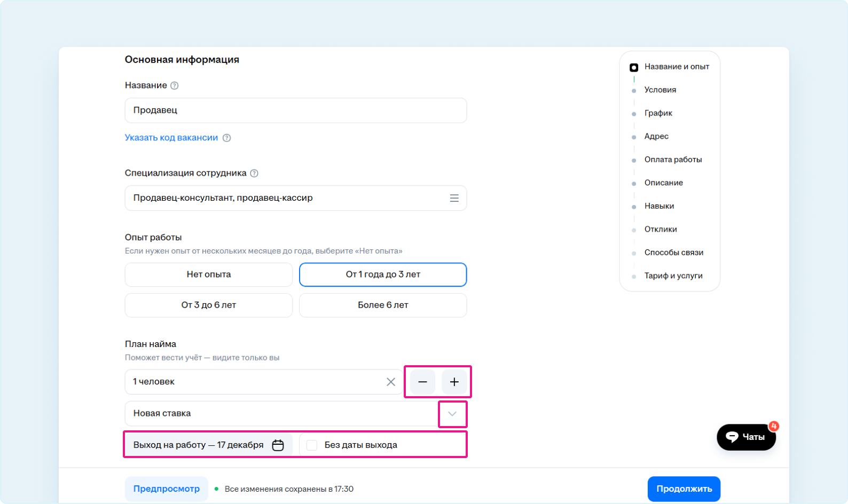Click help icon beside Указать код вакансии
The height and width of the screenshot is (504, 848).
[226, 138]
